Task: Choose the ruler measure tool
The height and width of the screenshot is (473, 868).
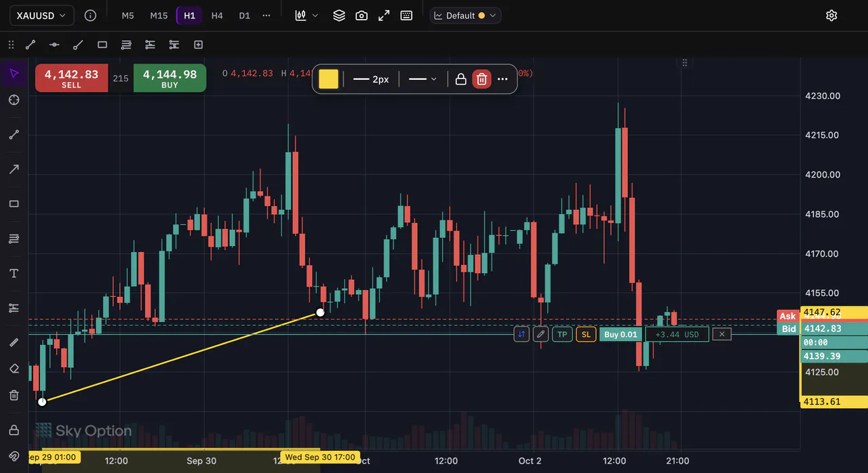Action: pos(14,342)
